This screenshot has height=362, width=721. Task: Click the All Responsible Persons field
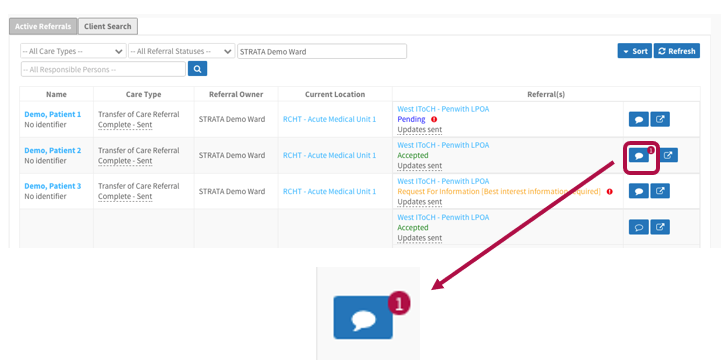click(x=103, y=69)
